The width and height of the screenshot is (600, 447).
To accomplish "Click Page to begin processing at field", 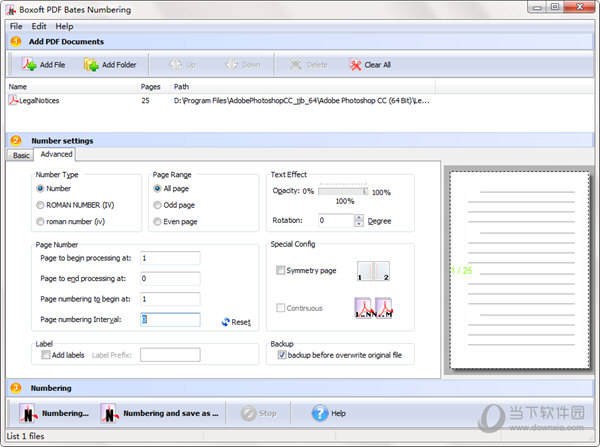I will (x=170, y=258).
